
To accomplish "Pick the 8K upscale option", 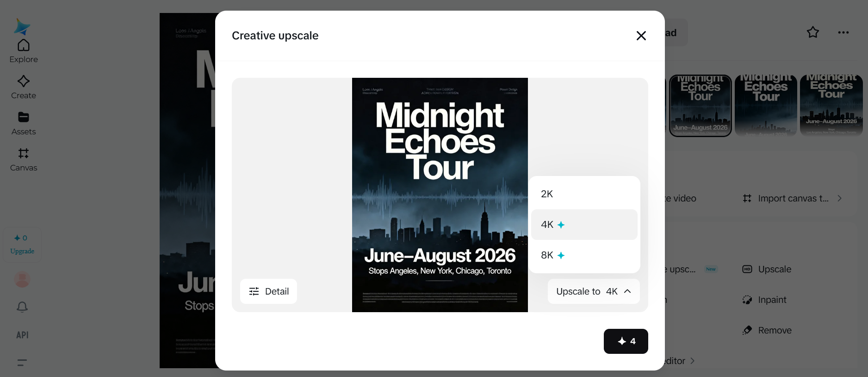I will pos(584,255).
